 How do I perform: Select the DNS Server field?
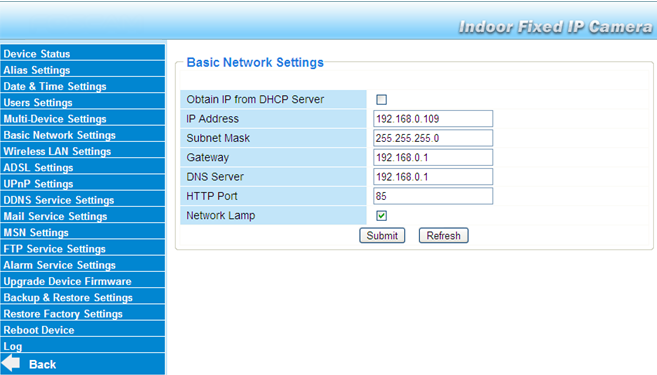point(433,177)
